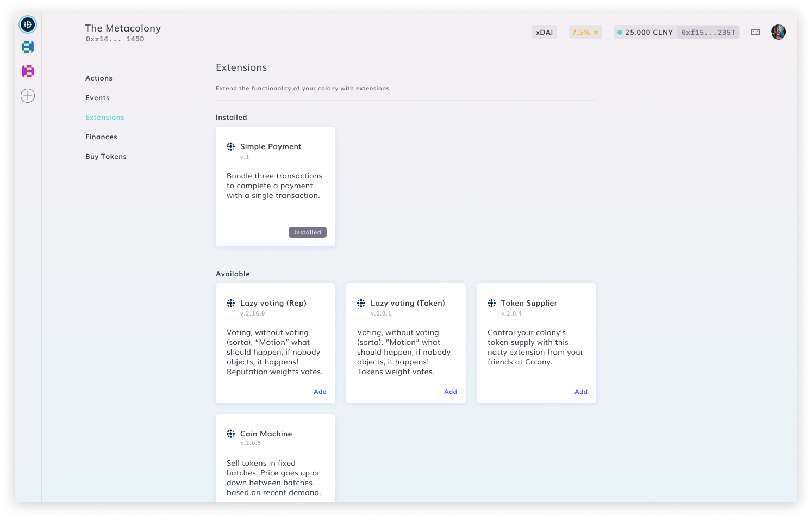This screenshot has width=812, height=519.
Task: Click the Token Supplier description text
Action: click(535, 347)
